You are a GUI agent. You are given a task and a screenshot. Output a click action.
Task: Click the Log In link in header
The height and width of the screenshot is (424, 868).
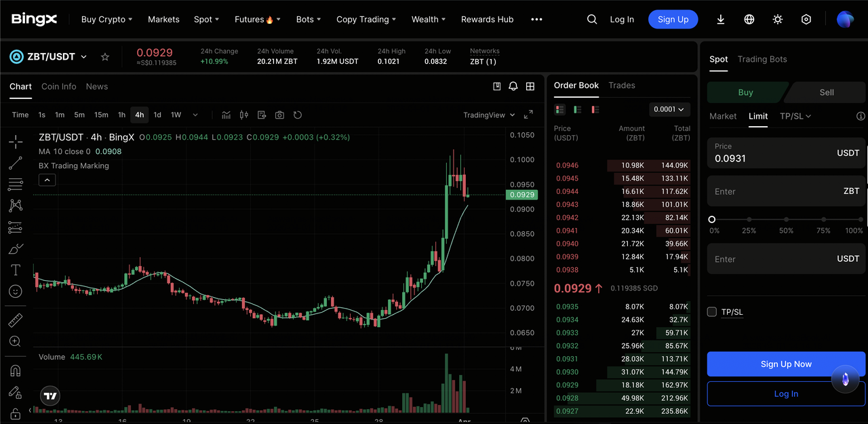622,20
